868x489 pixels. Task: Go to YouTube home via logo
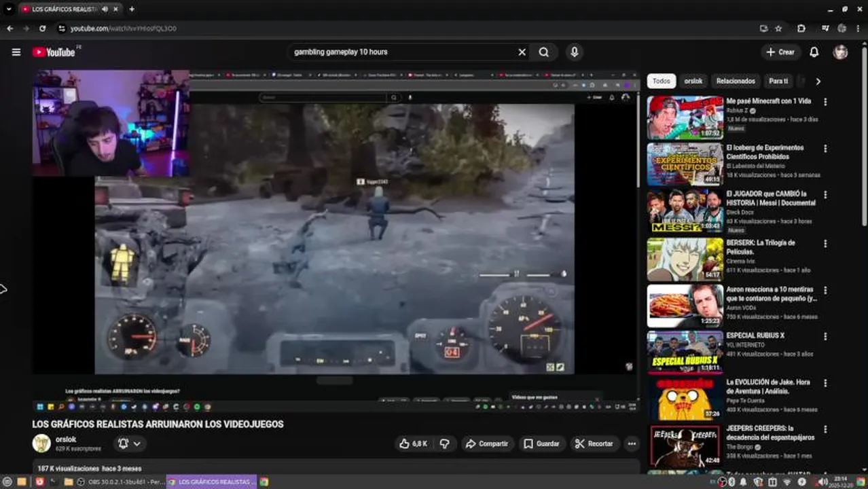tap(54, 52)
